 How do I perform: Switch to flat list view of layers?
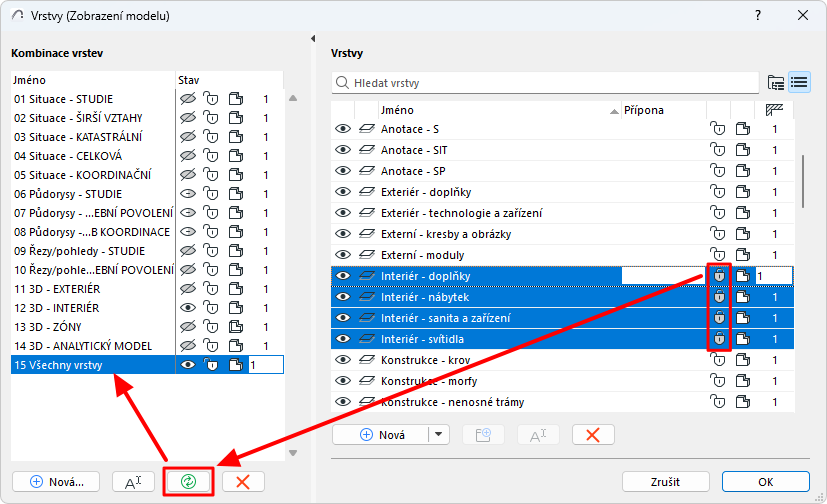pyautogui.click(x=799, y=83)
